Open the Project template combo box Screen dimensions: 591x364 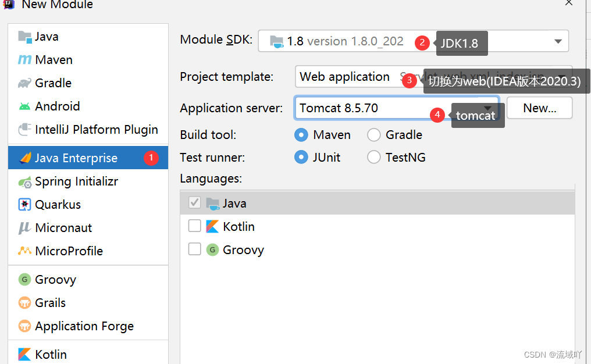click(433, 77)
